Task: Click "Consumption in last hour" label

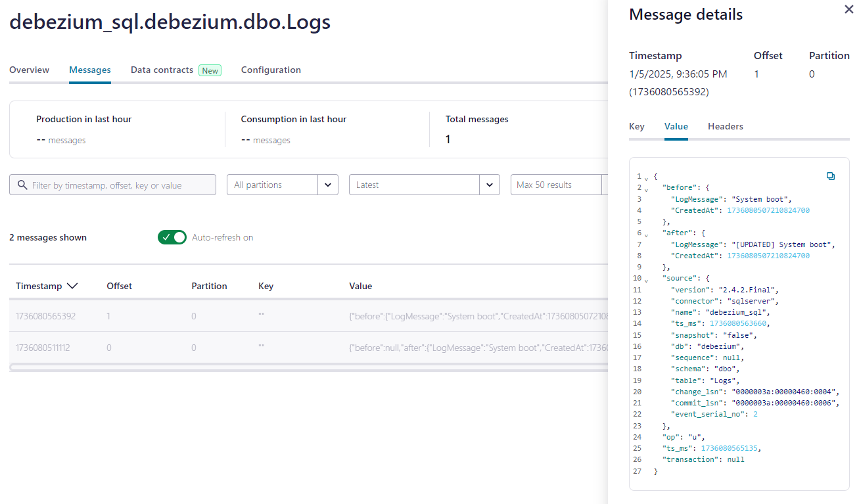Action: (x=294, y=119)
